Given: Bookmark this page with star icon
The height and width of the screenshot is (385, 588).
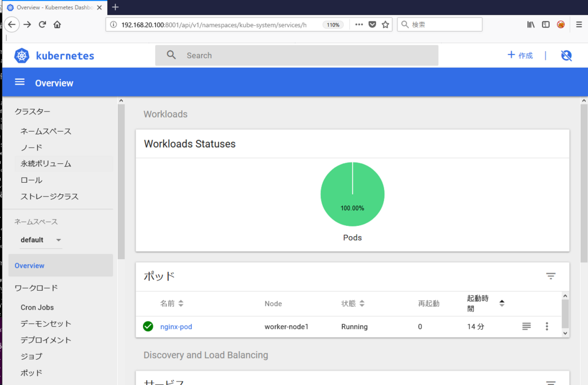Looking at the screenshot, I should tap(385, 25).
